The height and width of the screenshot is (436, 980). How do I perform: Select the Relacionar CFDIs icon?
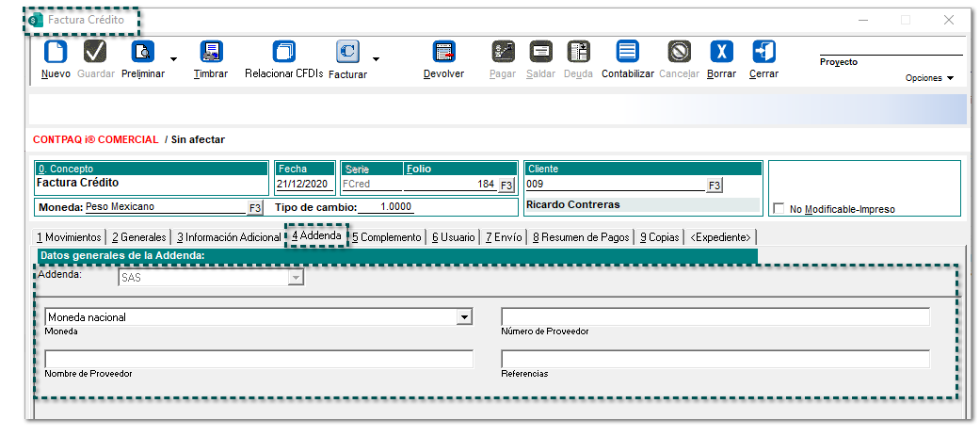tap(283, 52)
